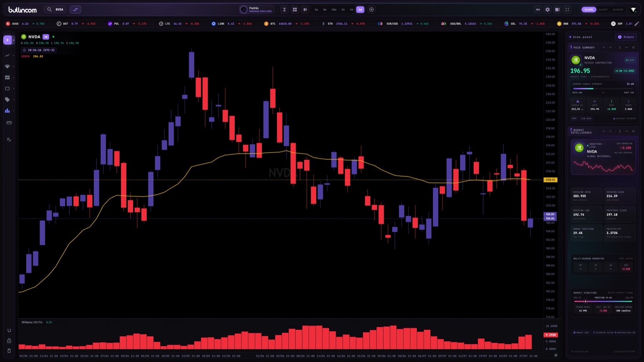Click the 18:56:16 (UTC-3) clock
644x362 pixels.
[39, 50]
